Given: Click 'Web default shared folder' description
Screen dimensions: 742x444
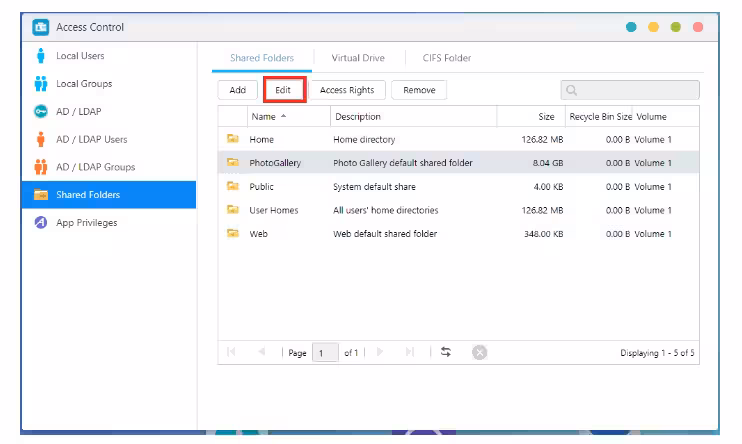Looking at the screenshot, I should [385, 234].
